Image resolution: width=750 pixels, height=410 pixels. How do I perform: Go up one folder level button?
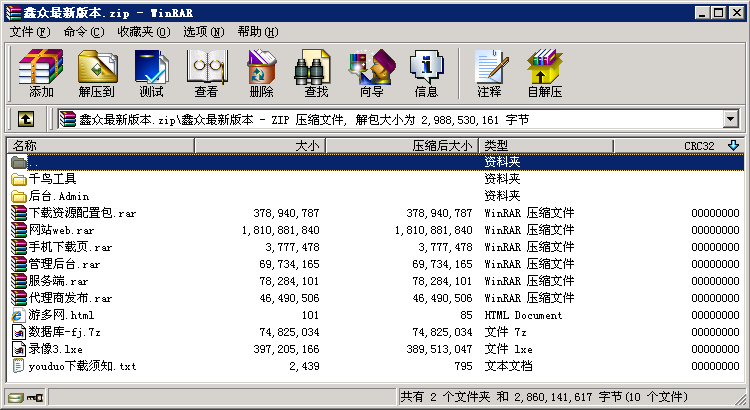pyautogui.click(x=26, y=120)
